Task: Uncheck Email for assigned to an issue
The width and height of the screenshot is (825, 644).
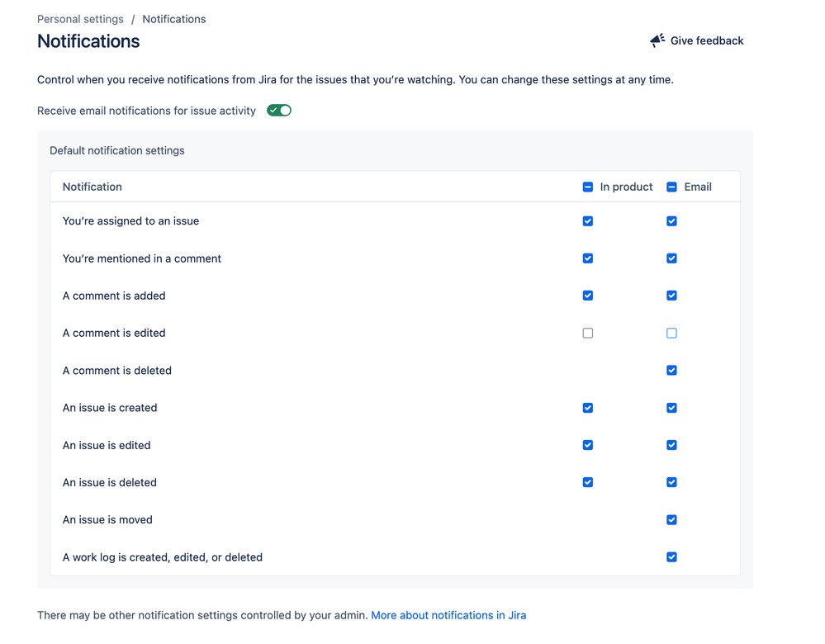Action: [671, 221]
